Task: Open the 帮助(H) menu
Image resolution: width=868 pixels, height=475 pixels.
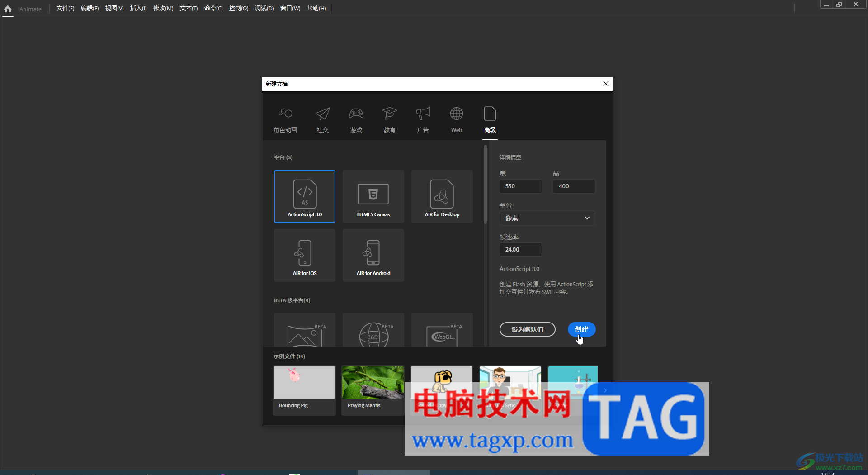Action: pos(316,9)
